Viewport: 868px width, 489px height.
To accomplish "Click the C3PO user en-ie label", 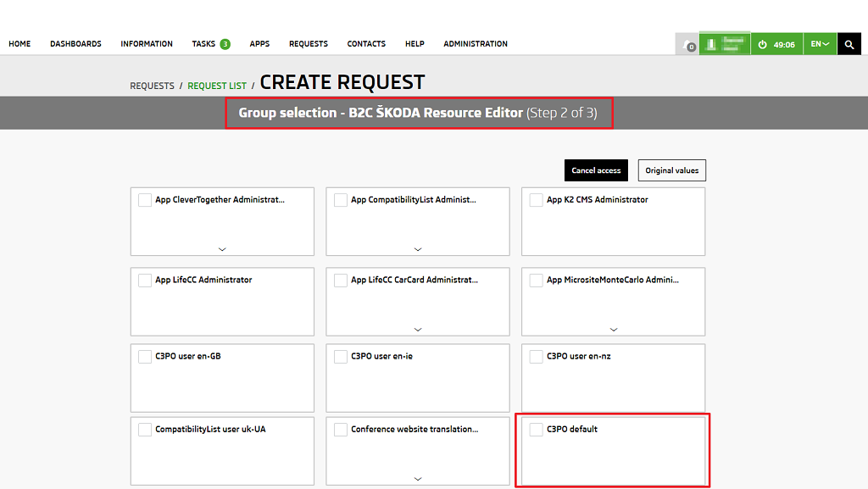I will click(x=382, y=356).
